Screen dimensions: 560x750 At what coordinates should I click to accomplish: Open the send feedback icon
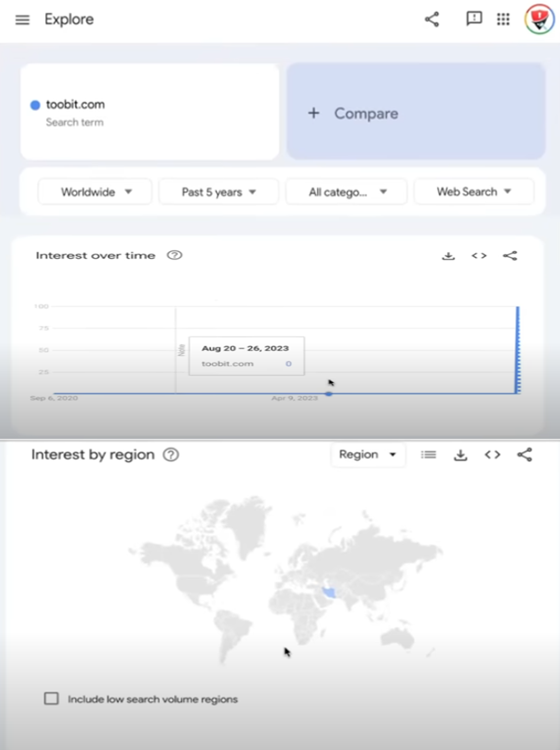[x=474, y=19]
